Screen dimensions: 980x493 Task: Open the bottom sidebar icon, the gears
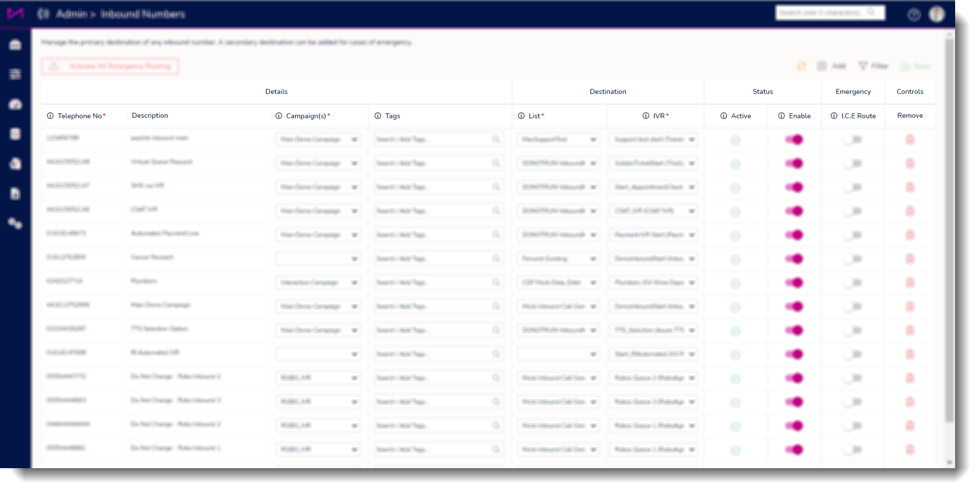point(15,223)
